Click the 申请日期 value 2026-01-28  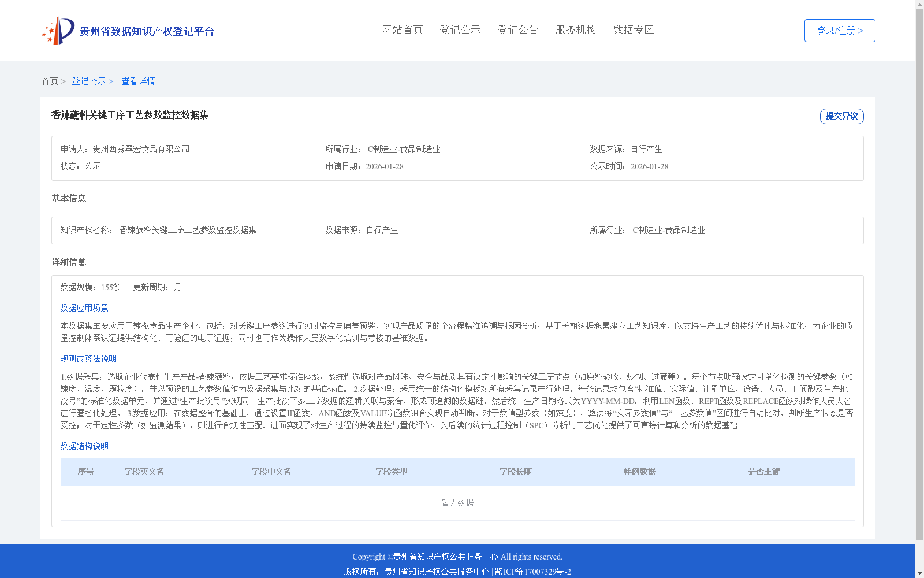click(385, 166)
